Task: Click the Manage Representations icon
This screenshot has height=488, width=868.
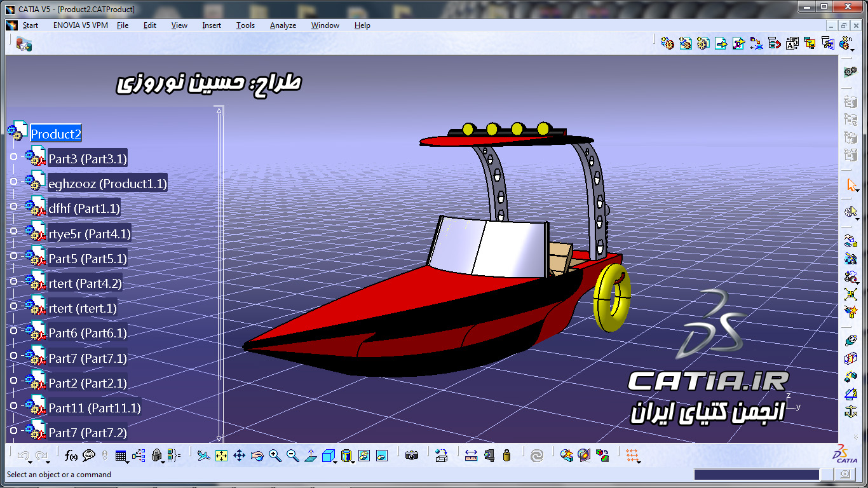Action: pyautogui.click(x=827, y=43)
